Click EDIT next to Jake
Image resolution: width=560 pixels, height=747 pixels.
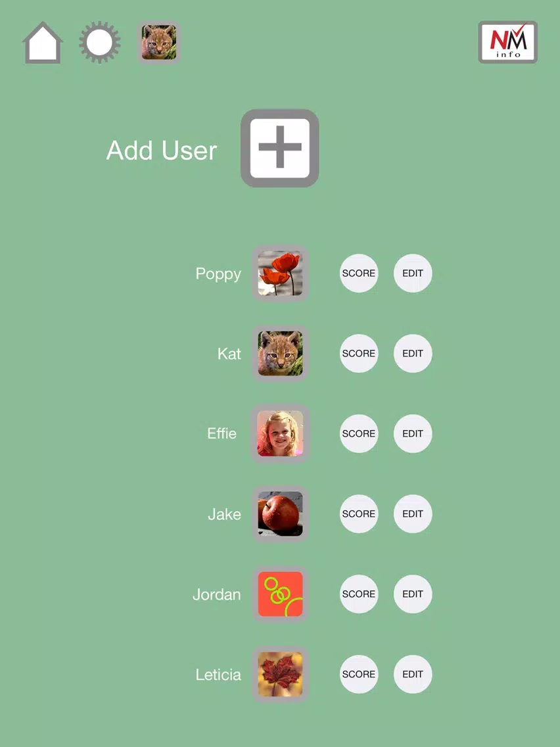coord(412,514)
